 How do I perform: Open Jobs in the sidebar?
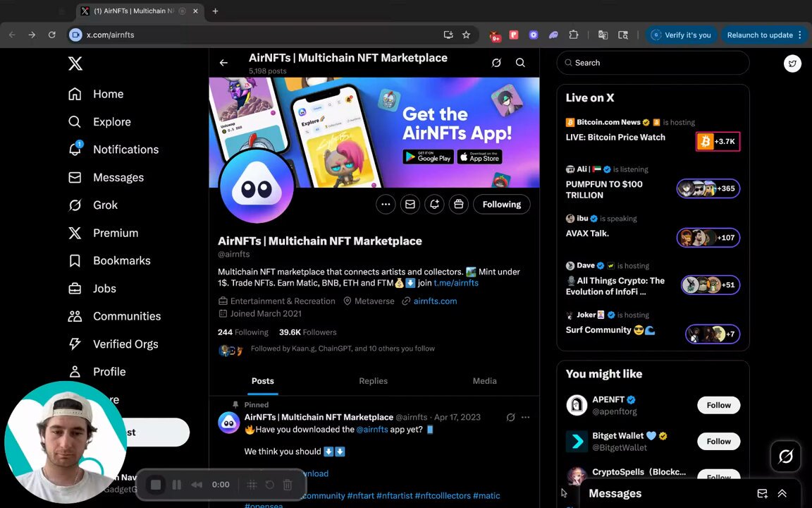[92, 288]
